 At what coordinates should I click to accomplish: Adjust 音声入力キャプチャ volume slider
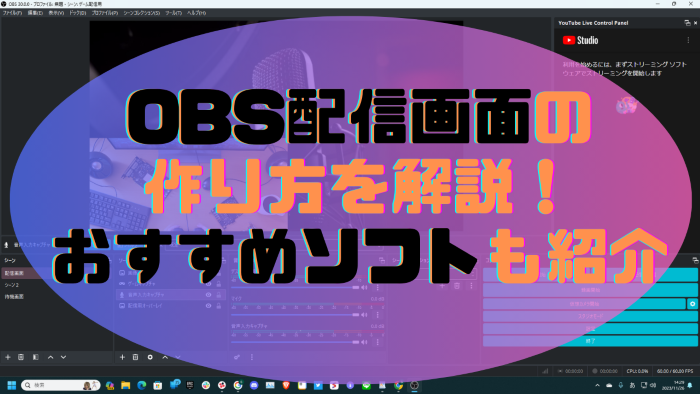click(x=295, y=342)
